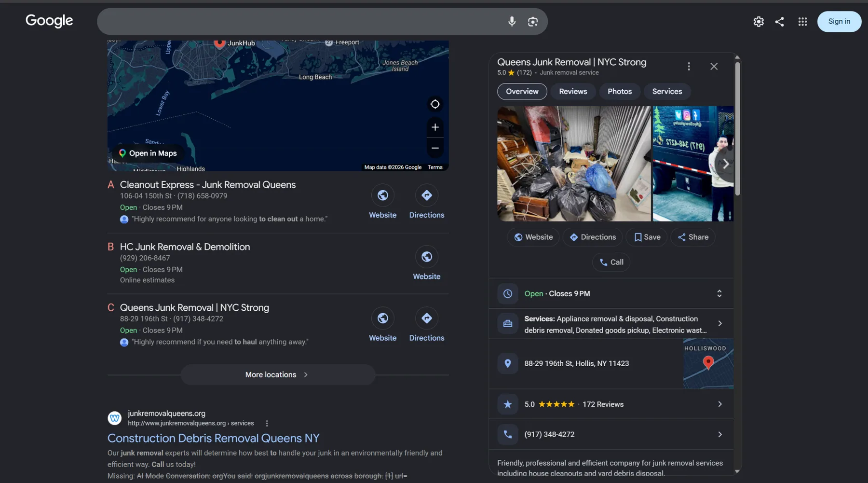Viewport: 868px width, 483px height.
Task: Show next photo with carousel arrow
Action: (725, 164)
